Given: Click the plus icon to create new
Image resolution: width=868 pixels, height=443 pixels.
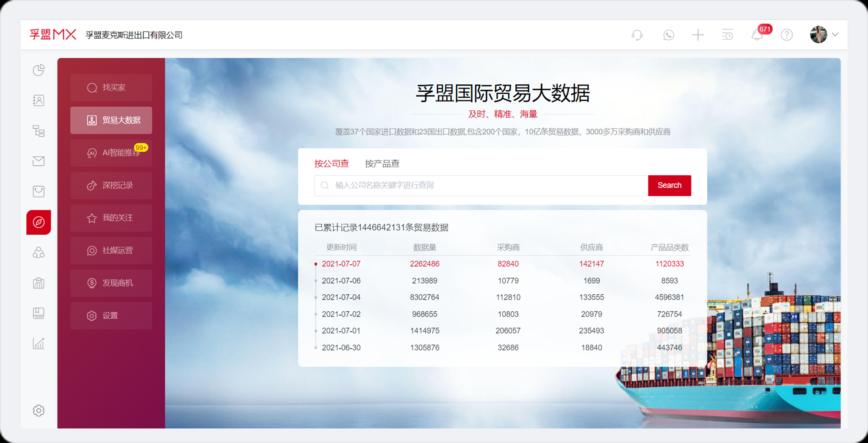Looking at the screenshot, I should click(697, 35).
